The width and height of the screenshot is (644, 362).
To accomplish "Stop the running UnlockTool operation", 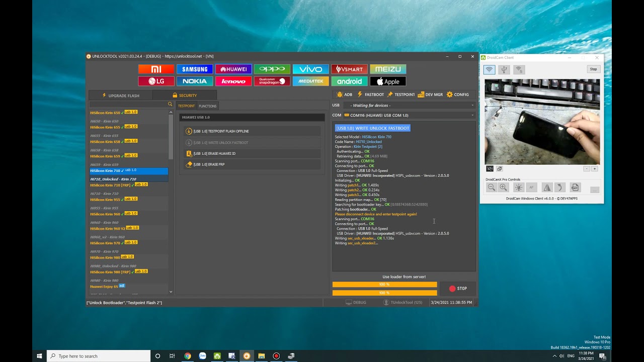I will (458, 289).
